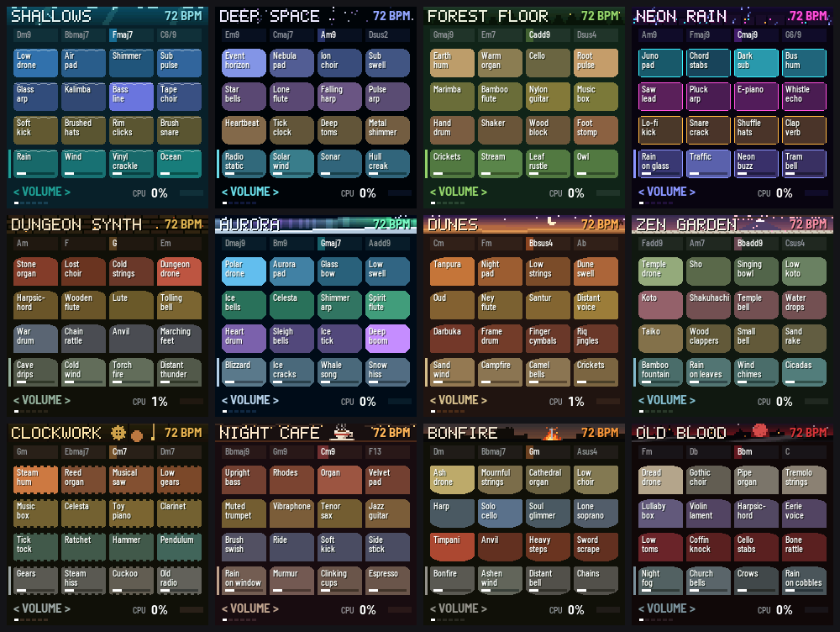The image size is (840, 632).
Task: Enable the Tolling bell pad in Dungeon Synth
Action: click(x=180, y=306)
